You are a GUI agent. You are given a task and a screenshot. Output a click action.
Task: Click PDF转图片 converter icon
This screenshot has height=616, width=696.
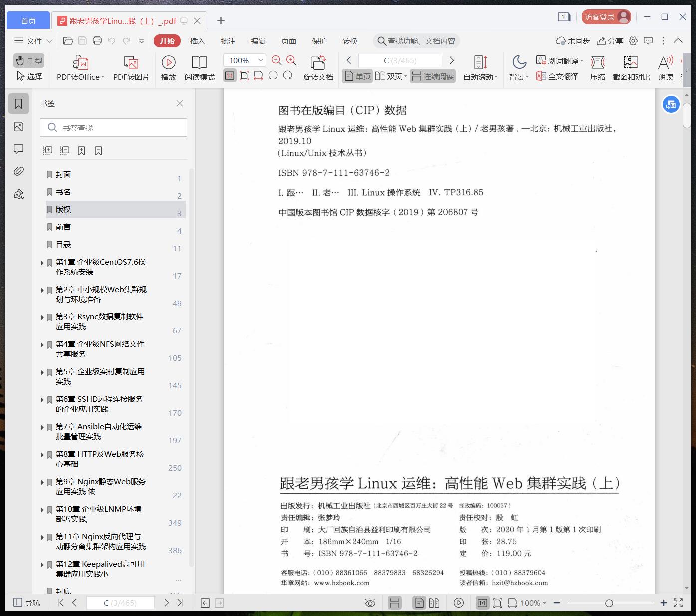(x=131, y=68)
